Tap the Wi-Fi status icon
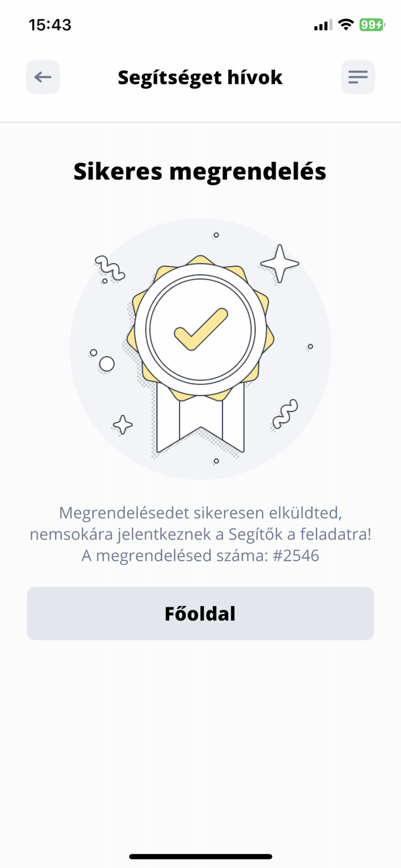Viewport: 401px width, 868px height. pyautogui.click(x=346, y=25)
